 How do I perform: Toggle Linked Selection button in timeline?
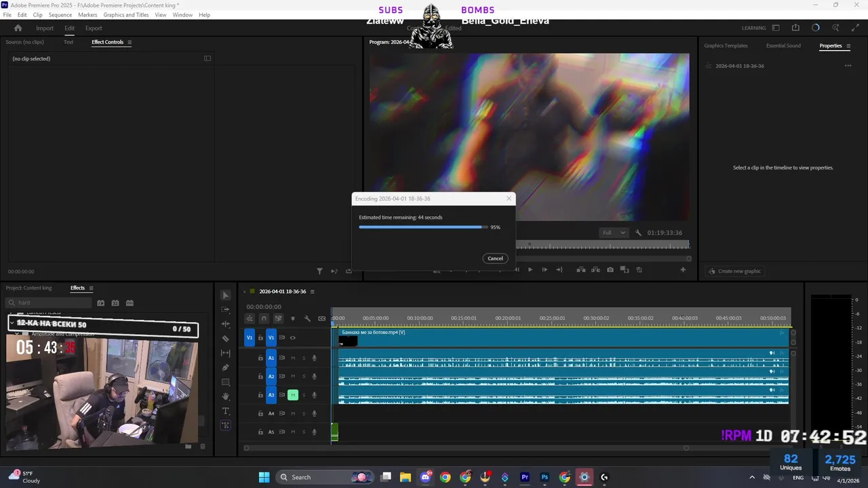278,319
